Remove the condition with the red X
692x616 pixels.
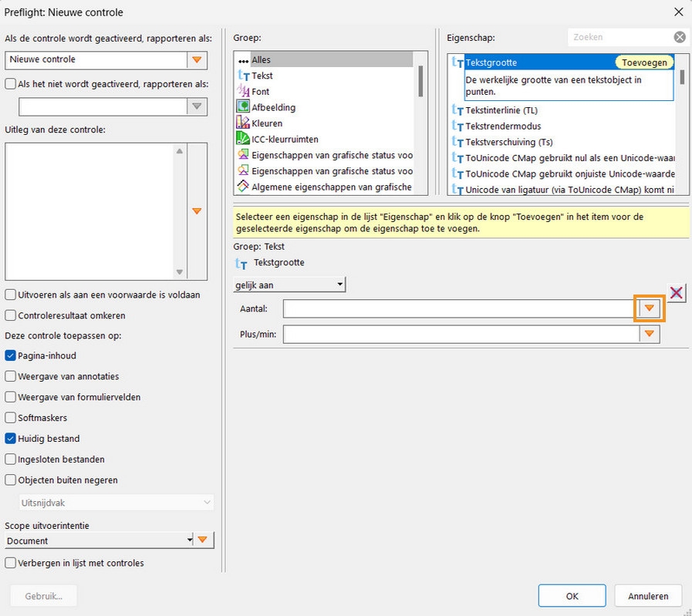676,292
